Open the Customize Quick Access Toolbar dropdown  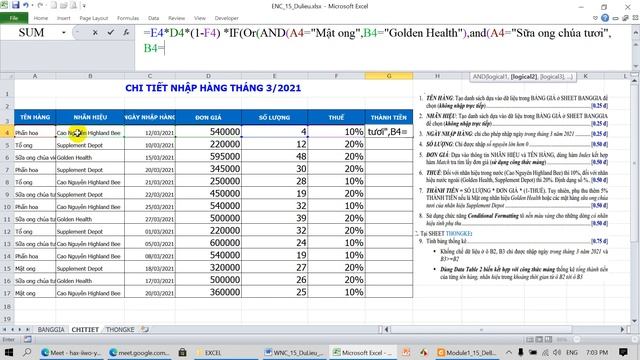click(x=84, y=6)
